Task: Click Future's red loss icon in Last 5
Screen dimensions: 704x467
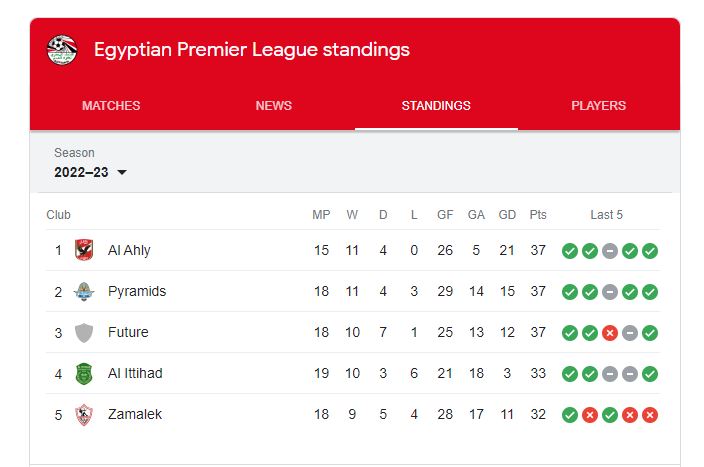Action: [x=610, y=333]
